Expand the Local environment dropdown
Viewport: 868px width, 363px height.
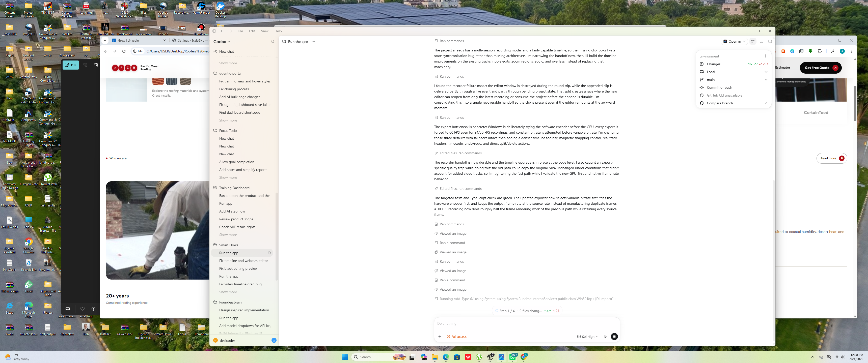[734, 72]
